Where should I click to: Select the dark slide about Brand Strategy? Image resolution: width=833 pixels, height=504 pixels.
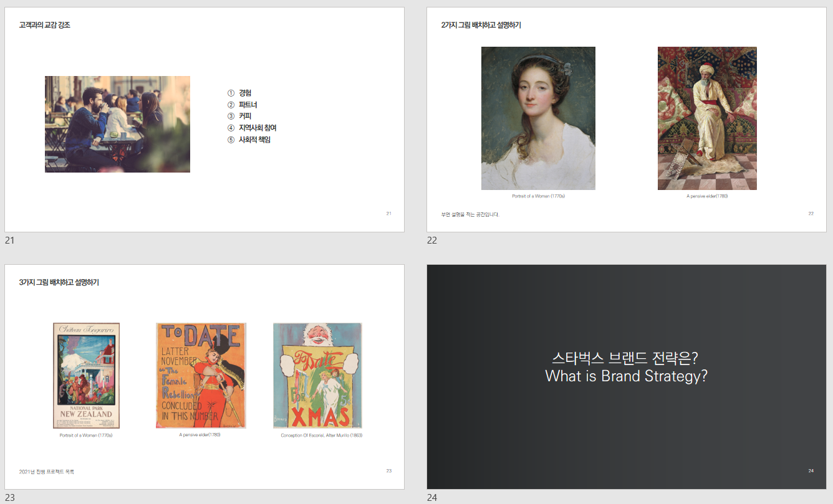(627, 377)
